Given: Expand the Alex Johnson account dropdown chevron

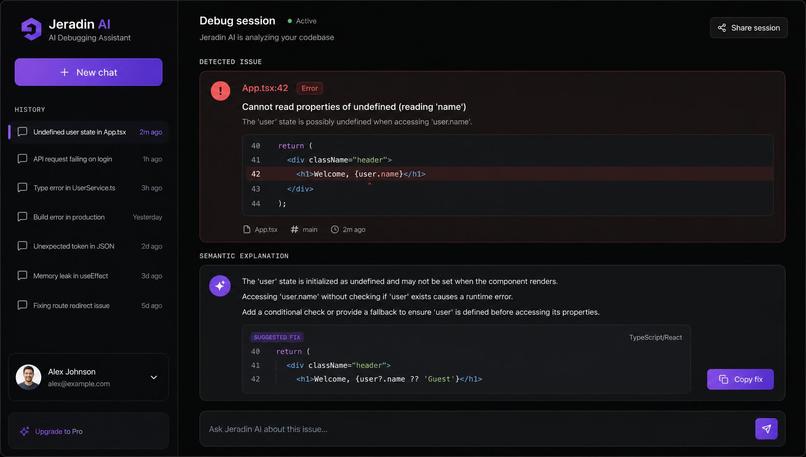Looking at the screenshot, I should (x=154, y=377).
